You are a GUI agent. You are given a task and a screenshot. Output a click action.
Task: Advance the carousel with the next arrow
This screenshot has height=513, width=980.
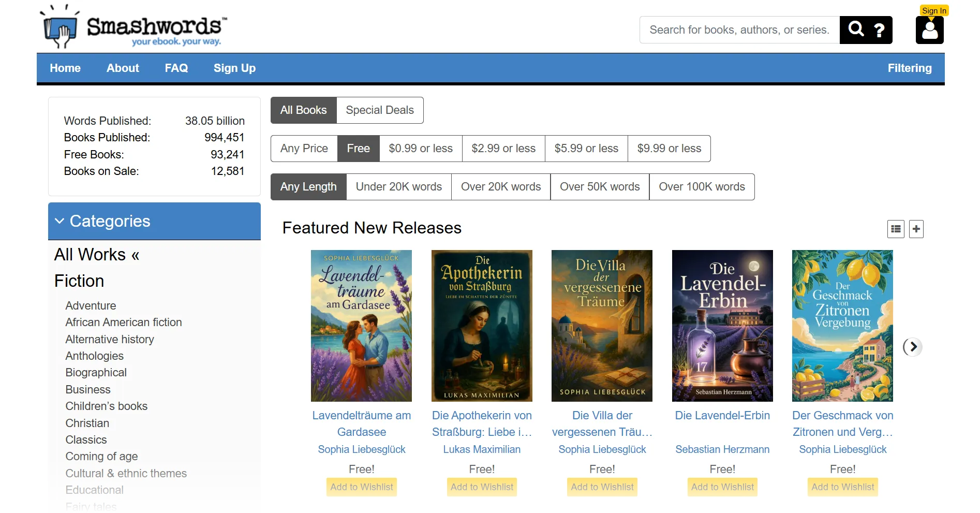click(913, 347)
